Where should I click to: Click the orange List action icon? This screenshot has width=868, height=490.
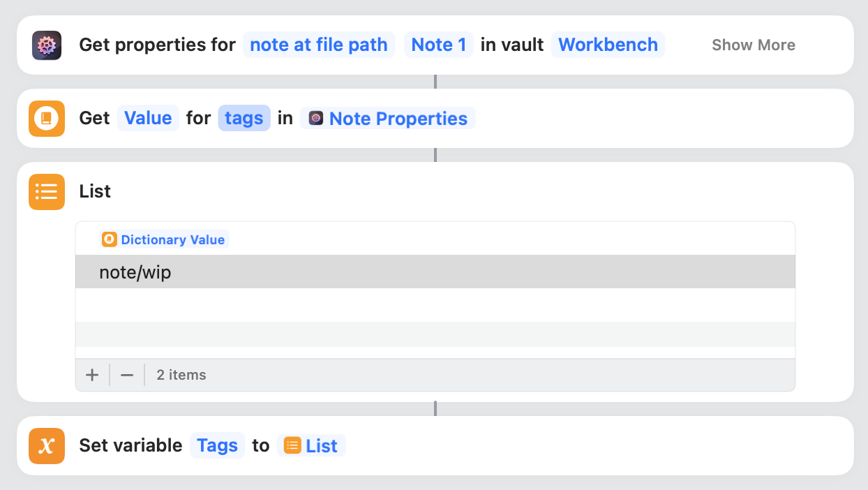click(47, 192)
